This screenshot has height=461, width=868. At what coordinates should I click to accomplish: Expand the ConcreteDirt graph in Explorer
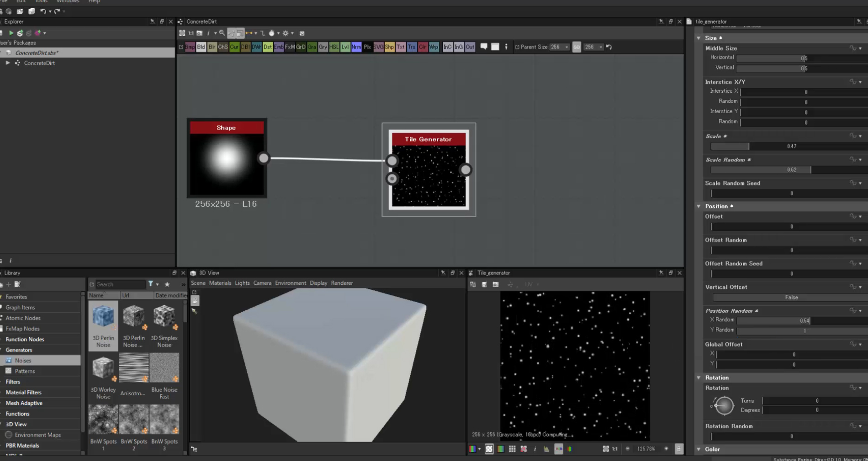pos(8,63)
